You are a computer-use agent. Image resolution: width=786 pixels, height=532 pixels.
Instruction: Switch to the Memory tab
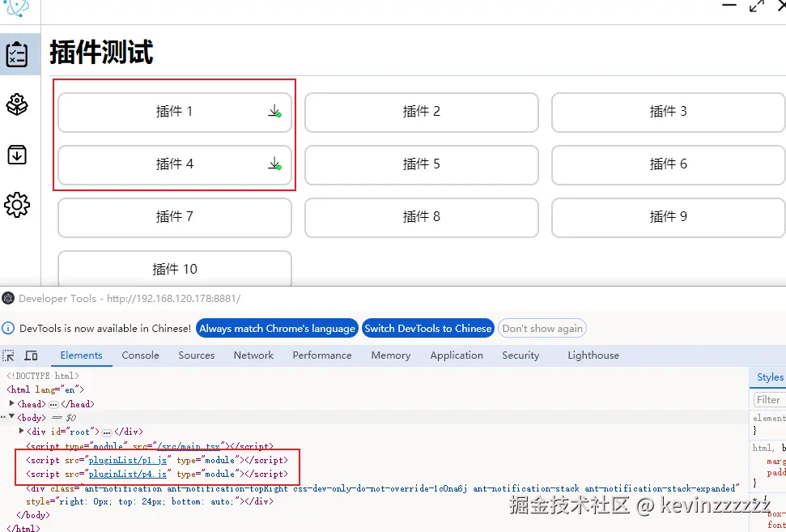pyautogui.click(x=391, y=355)
